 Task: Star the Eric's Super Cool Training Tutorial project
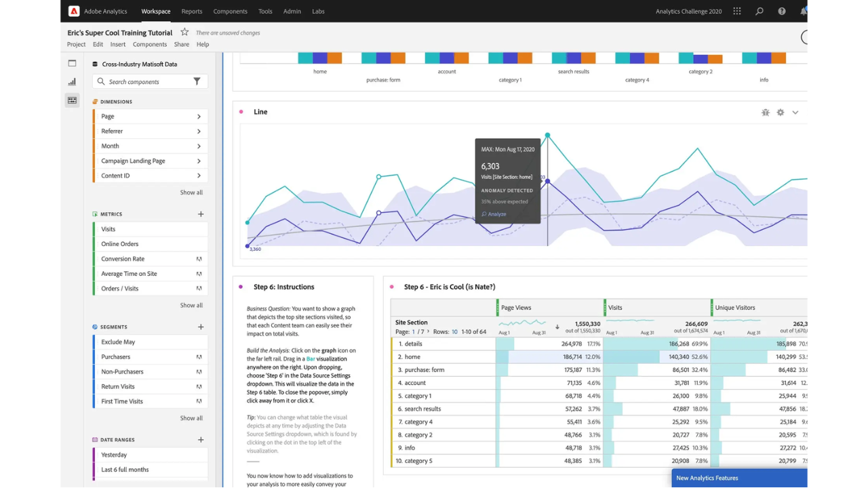[184, 31]
